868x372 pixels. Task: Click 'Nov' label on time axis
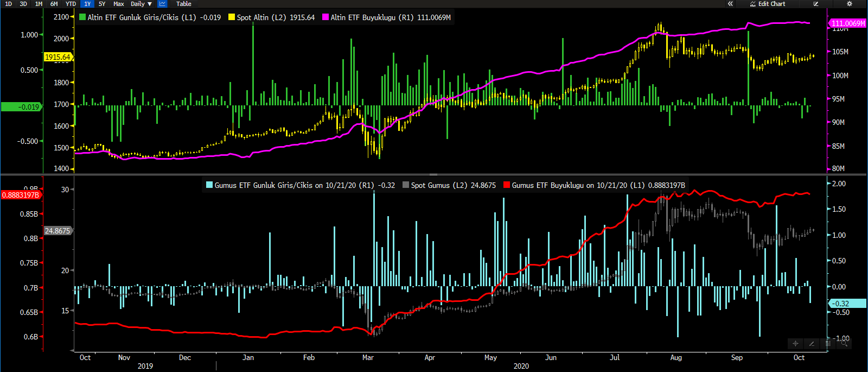[x=124, y=357]
